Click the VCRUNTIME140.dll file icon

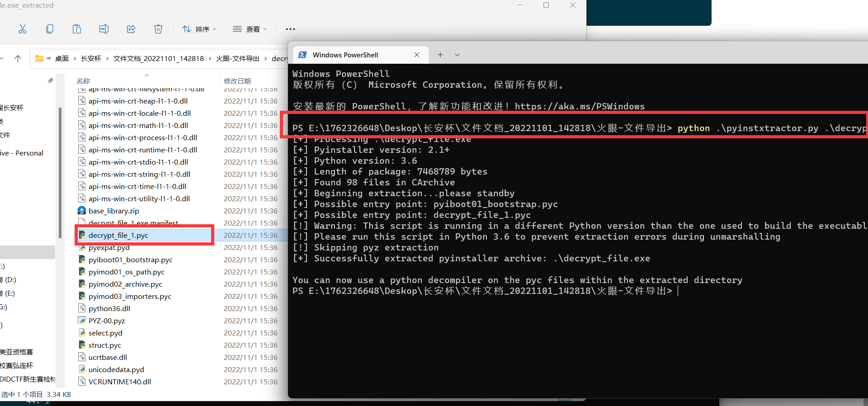point(82,382)
